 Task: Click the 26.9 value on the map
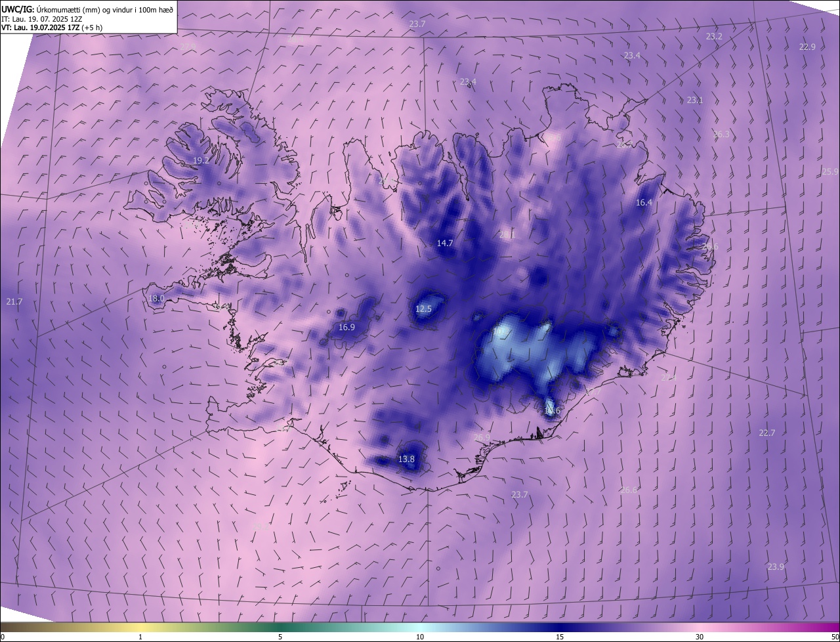[x=482, y=437]
